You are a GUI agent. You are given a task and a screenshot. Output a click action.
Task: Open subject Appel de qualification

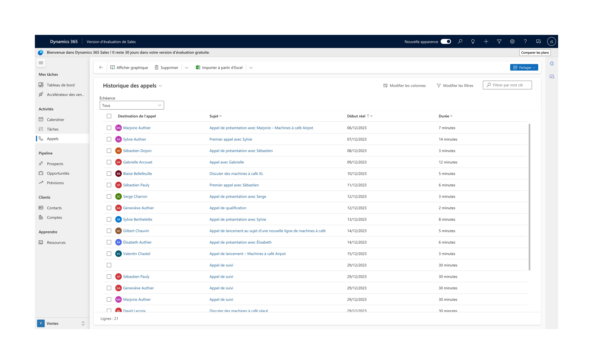coord(228,208)
